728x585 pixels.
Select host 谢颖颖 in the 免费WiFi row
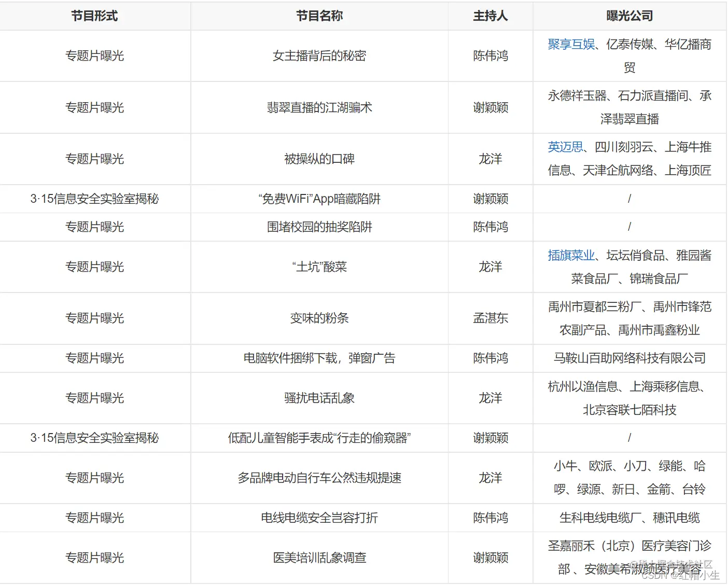pos(491,199)
